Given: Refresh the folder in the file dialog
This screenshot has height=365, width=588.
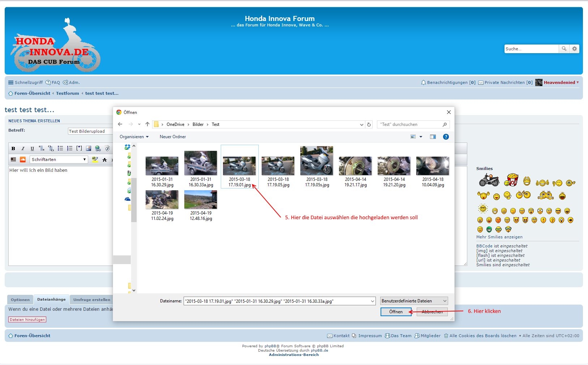Looking at the screenshot, I should (369, 124).
